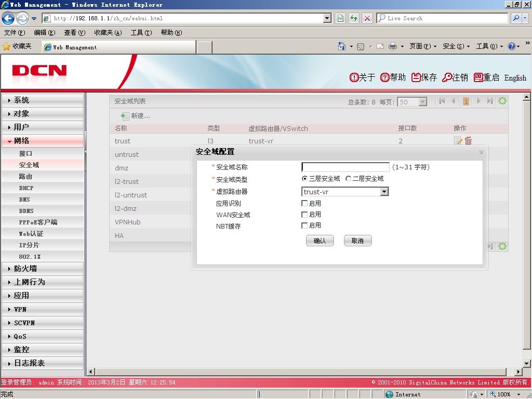This screenshot has height=399, width=532.
Task: Click 取消 to cancel zone dialog
Action: coord(357,241)
